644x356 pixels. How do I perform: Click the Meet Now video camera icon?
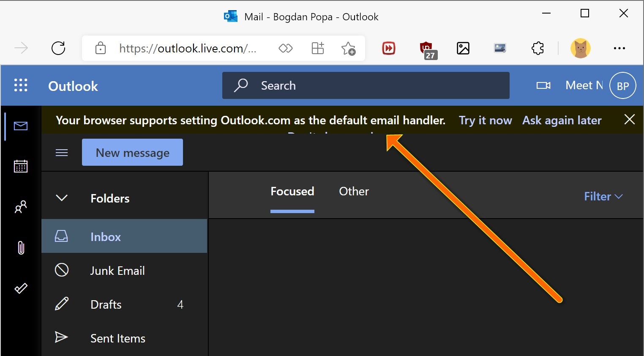[x=543, y=85]
